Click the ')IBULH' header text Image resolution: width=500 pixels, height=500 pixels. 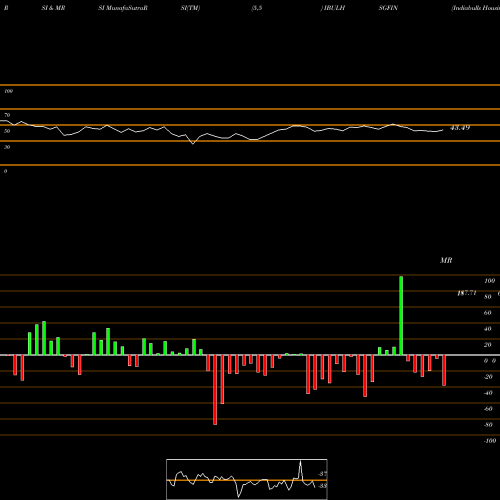coord(333,8)
